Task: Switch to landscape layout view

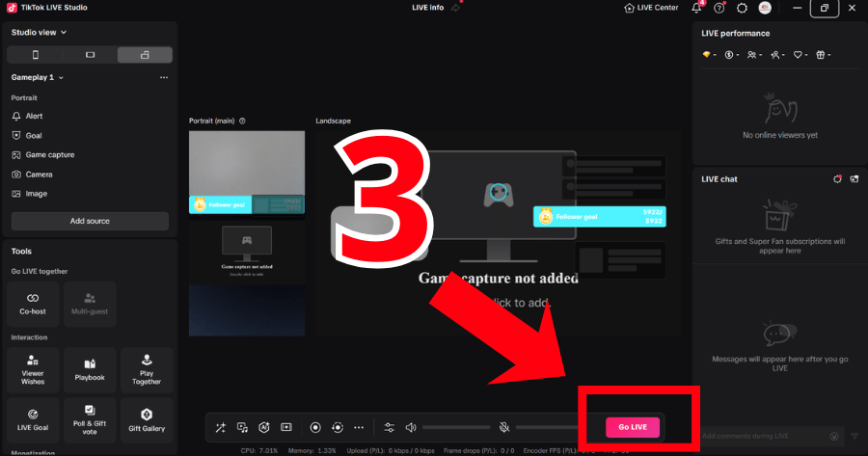Action: coord(91,55)
